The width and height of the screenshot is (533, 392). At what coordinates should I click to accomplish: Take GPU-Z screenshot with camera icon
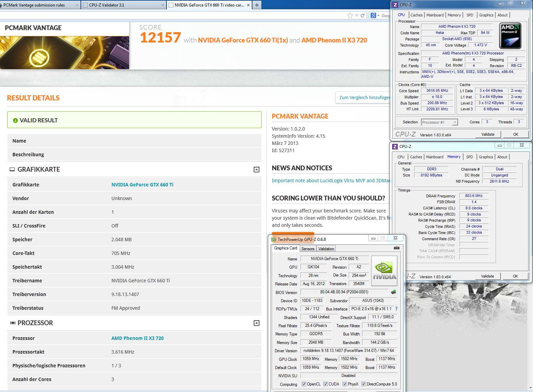click(x=396, y=248)
